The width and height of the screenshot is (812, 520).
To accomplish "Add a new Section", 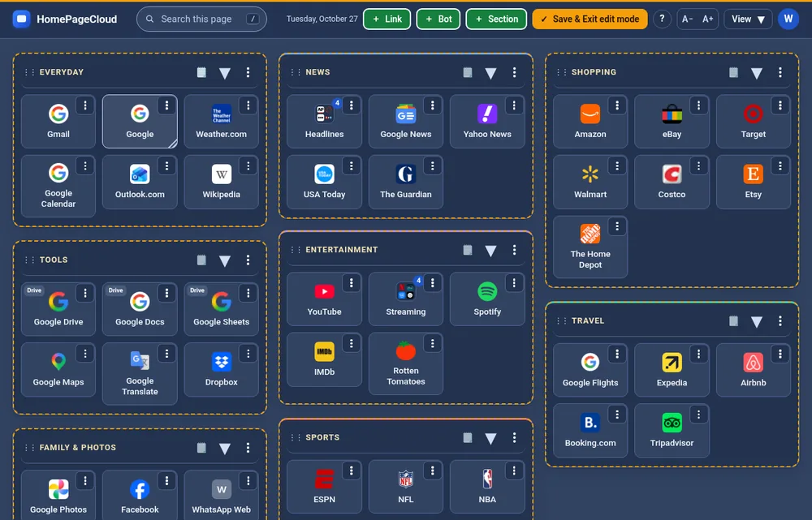I will click(496, 19).
